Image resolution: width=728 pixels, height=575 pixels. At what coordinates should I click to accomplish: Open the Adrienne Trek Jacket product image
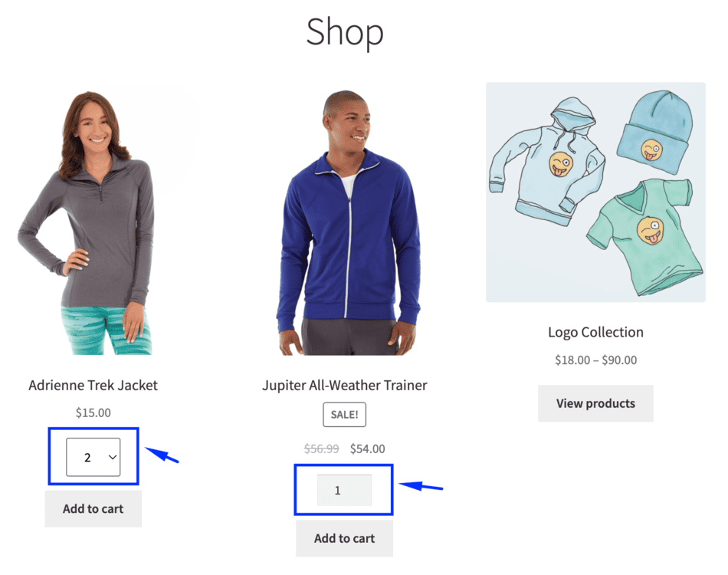pos(93,219)
